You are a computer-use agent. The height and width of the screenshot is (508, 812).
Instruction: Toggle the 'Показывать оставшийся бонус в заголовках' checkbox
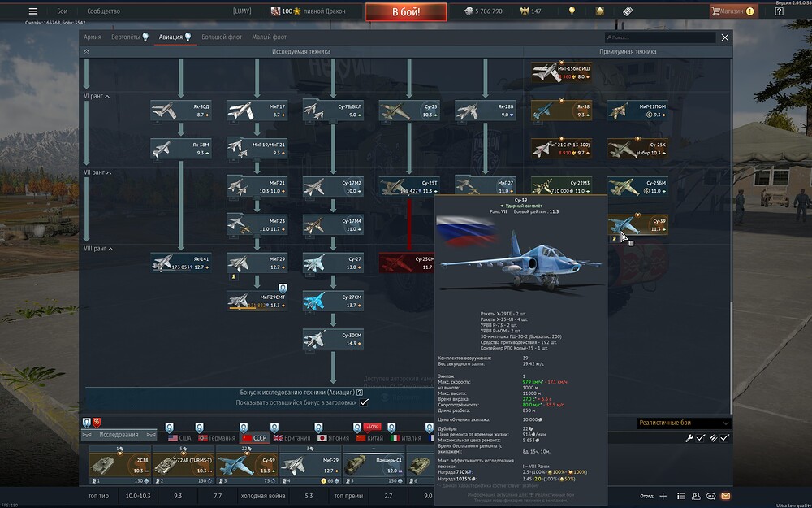click(364, 402)
